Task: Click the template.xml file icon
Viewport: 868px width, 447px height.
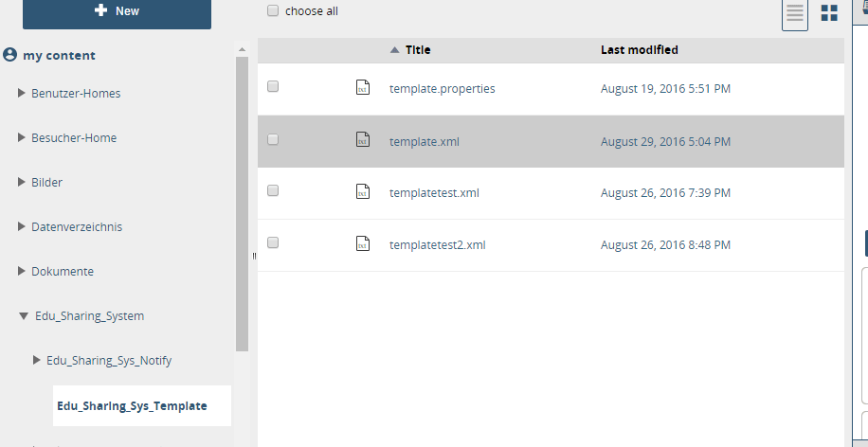Action: 362,140
